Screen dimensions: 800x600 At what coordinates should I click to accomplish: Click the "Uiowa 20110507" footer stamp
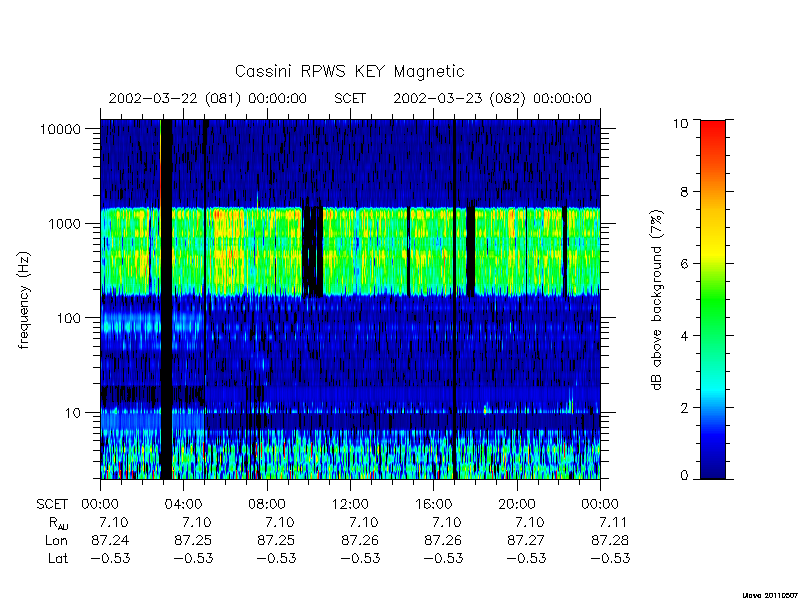[770, 594]
